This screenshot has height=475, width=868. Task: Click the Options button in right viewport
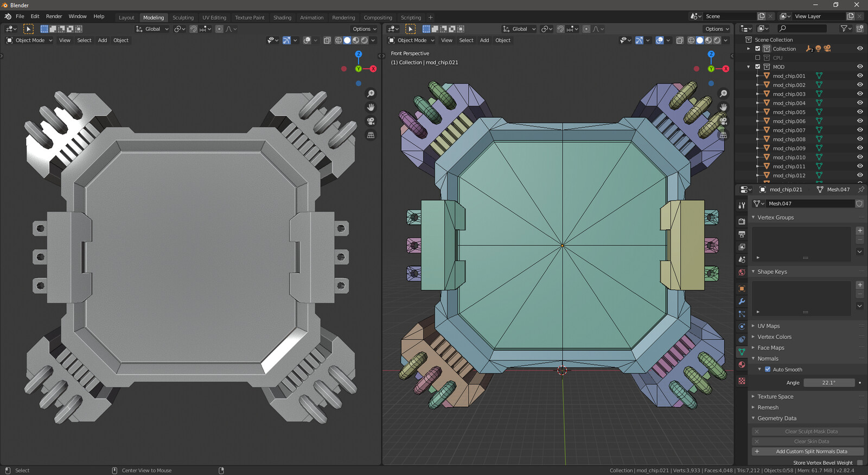click(x=717, y=29)
